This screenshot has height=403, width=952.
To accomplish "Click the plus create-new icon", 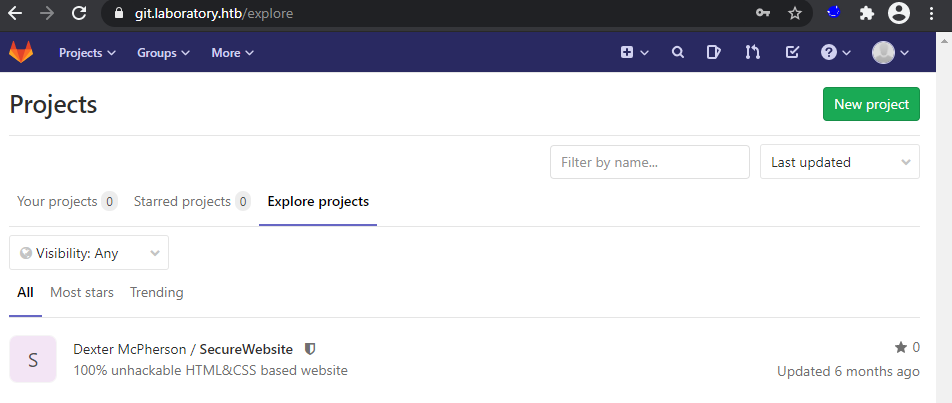I will [x=634, y=53].
